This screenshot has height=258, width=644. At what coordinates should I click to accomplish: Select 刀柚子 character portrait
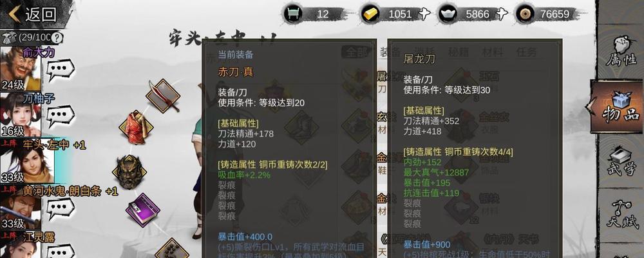(21, 115)
